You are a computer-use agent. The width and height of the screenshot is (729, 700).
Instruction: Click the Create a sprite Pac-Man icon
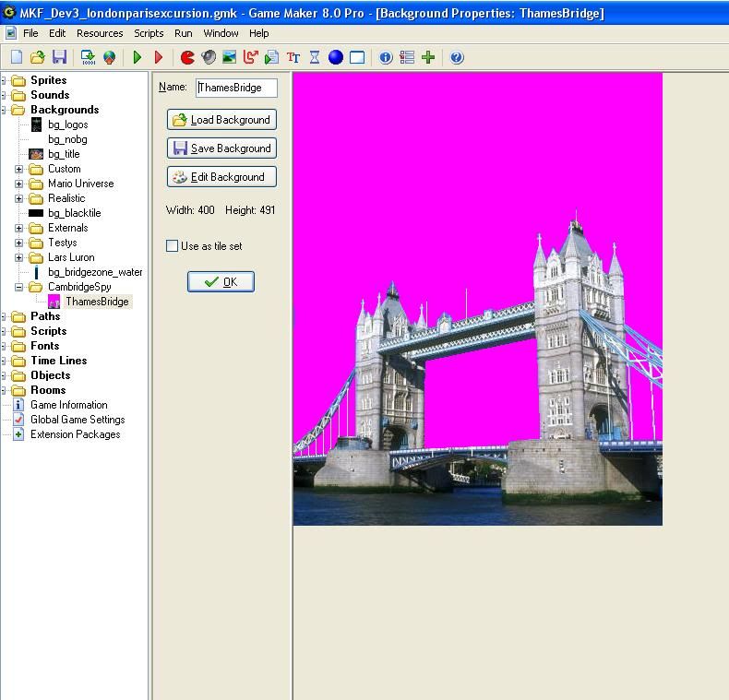click(x=187, y=57)
